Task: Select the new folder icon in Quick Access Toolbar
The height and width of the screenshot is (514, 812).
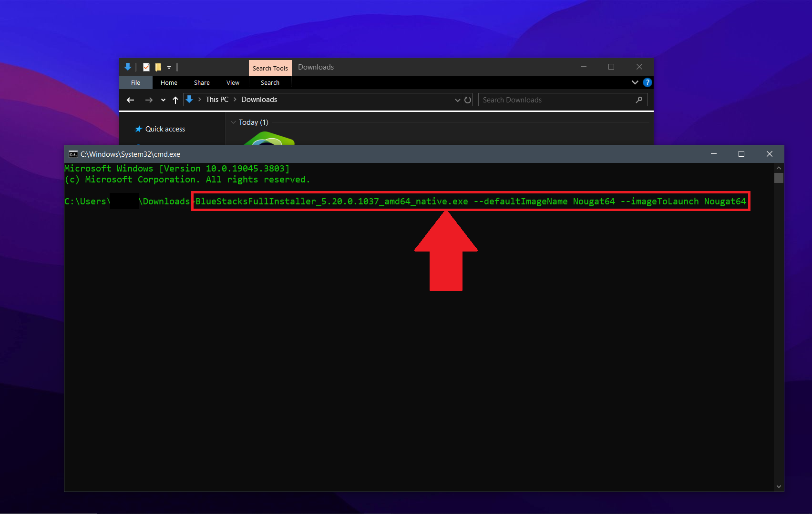Action: tap(158, 67)
